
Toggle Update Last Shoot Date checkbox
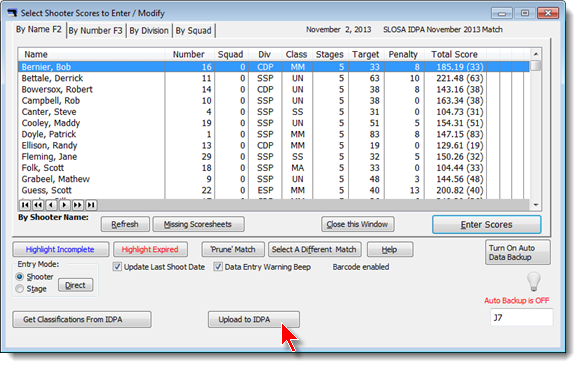pos(117,267)
